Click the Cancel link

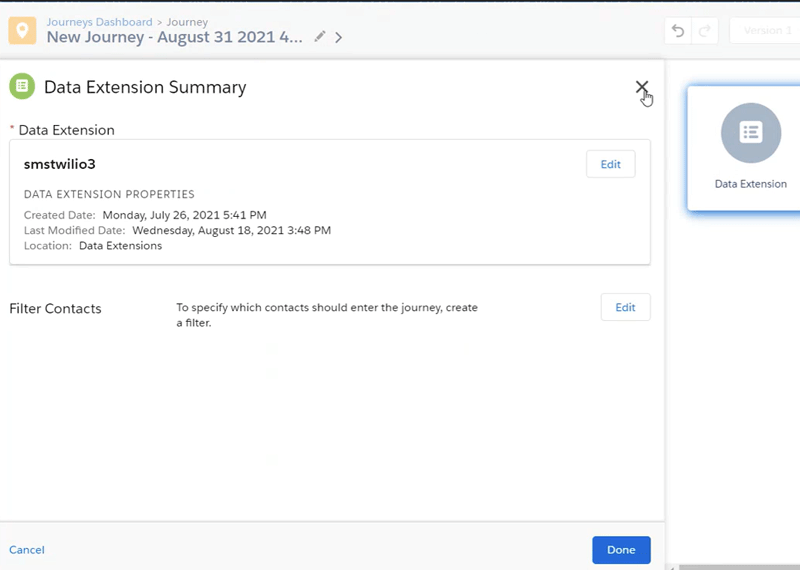coord(27,550)
